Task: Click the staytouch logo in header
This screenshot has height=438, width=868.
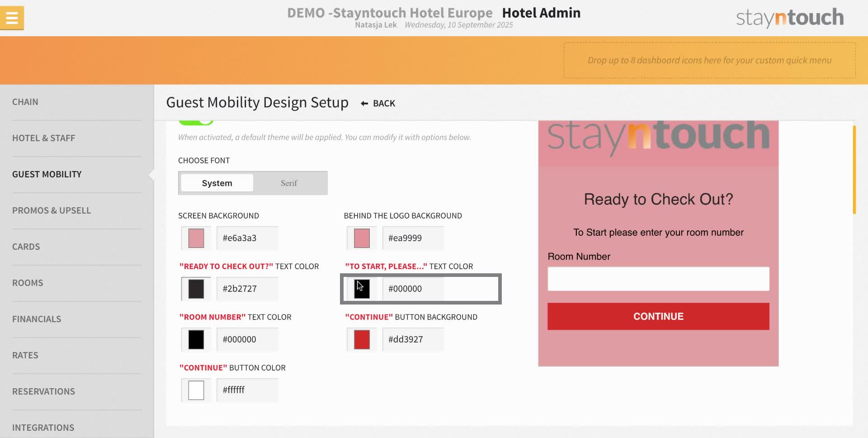Action: point(789,18)
